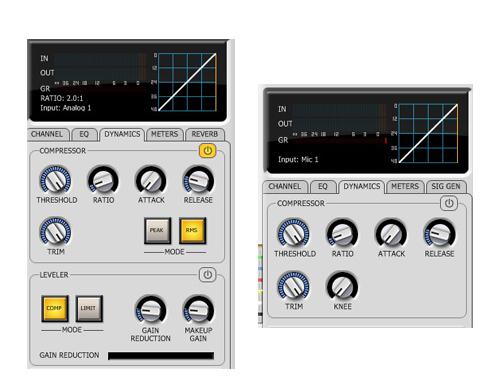The height and width of the screenshot is (390, 500).
Task: Open the left panel EQ tab
Action: tap(84, 134)
